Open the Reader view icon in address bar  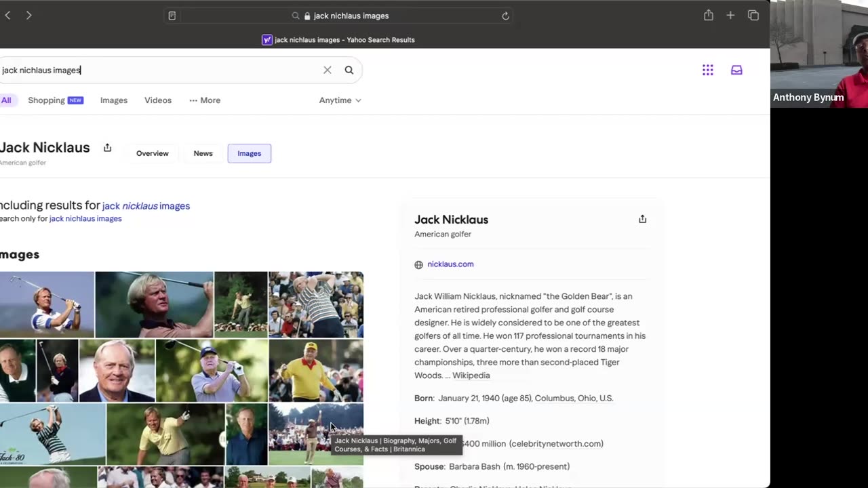click(x=172, y=16)
